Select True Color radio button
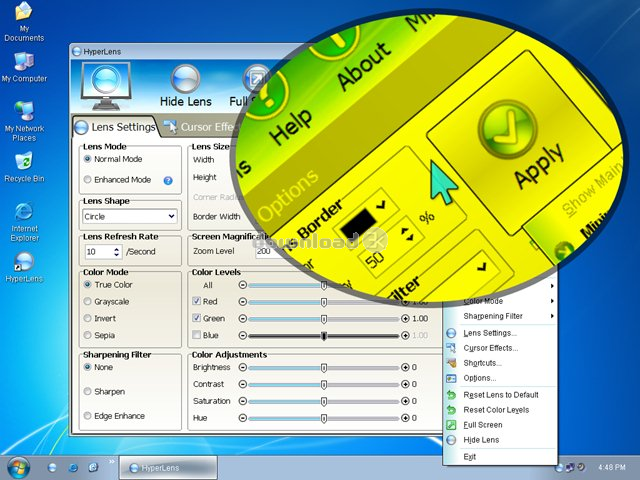 87,284
